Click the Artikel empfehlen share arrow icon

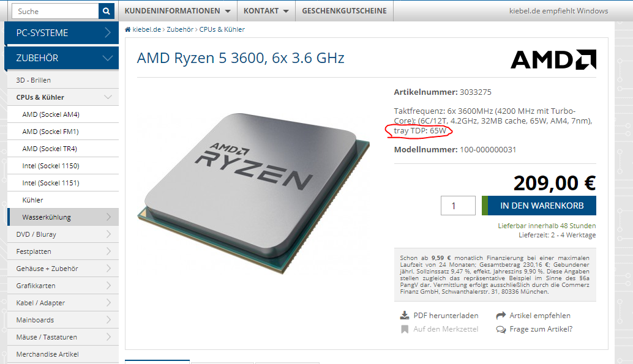(x=501, y=315)
